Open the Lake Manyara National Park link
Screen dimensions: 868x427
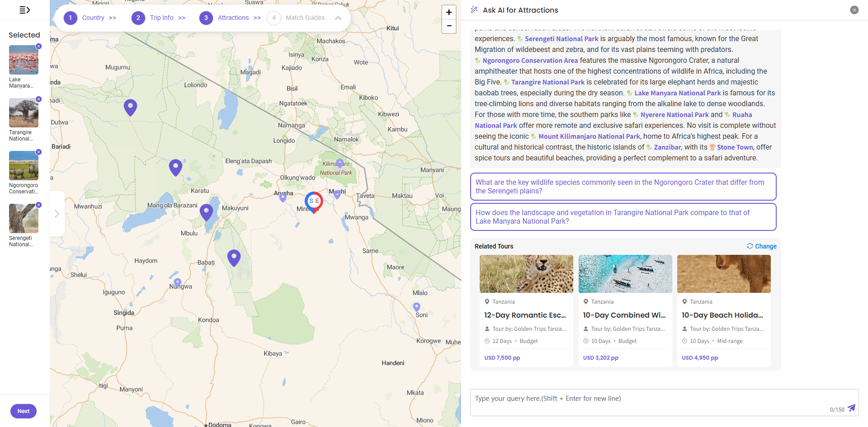coord(677,93)
